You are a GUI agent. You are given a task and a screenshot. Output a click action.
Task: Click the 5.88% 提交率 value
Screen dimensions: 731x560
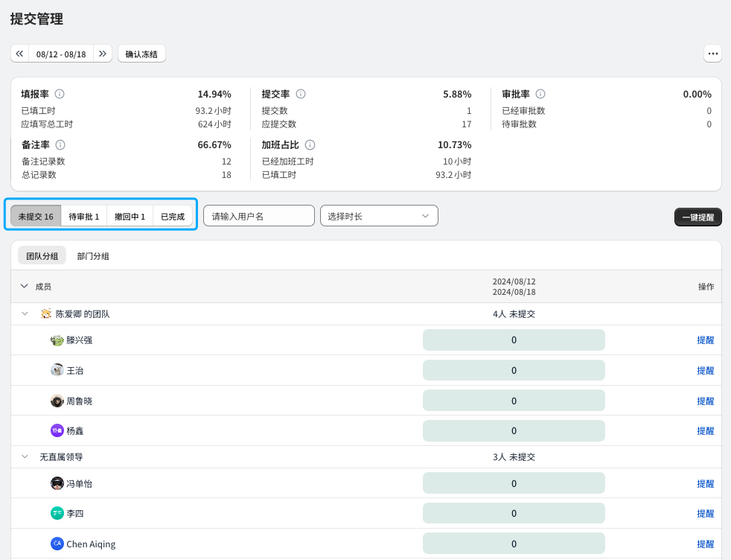point(457,94)
